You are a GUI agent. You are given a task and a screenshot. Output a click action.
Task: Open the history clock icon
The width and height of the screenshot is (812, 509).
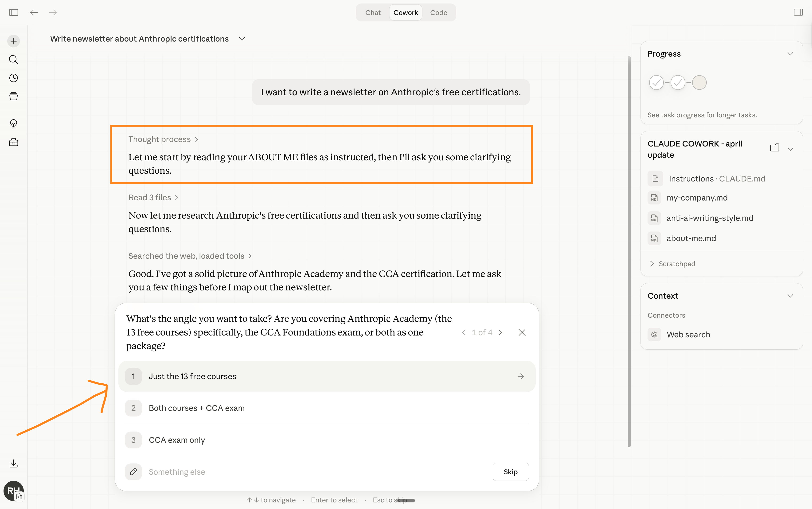click(x=13, y=78)
